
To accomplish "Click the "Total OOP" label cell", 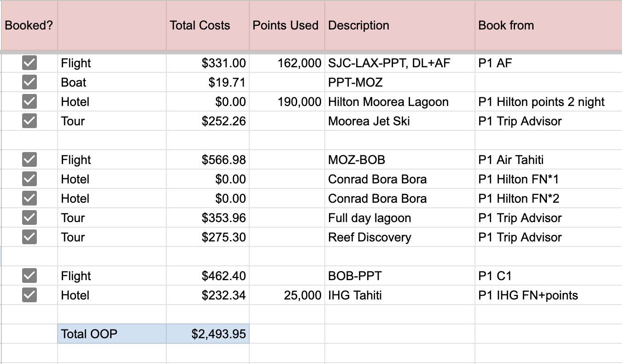I will (111, 334).
